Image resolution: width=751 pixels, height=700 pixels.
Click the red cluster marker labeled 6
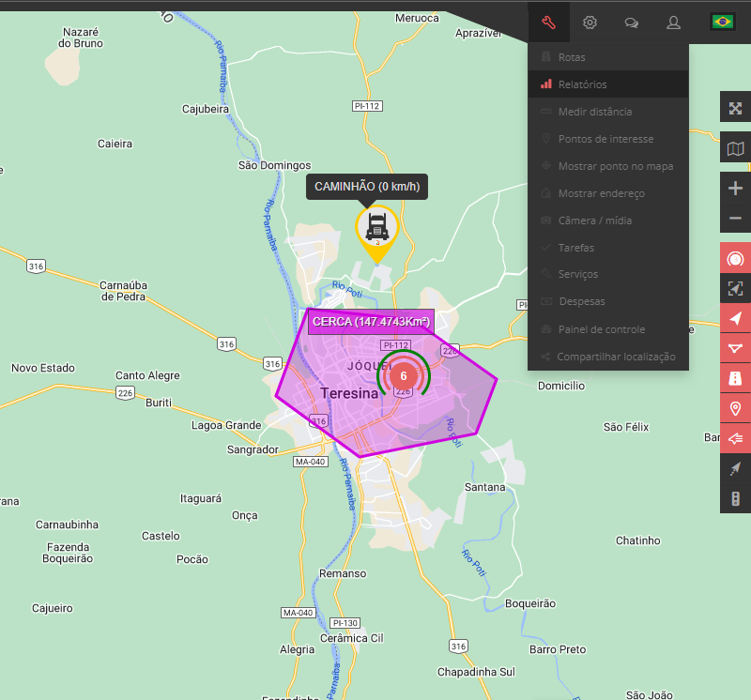[x=403, y=375]
